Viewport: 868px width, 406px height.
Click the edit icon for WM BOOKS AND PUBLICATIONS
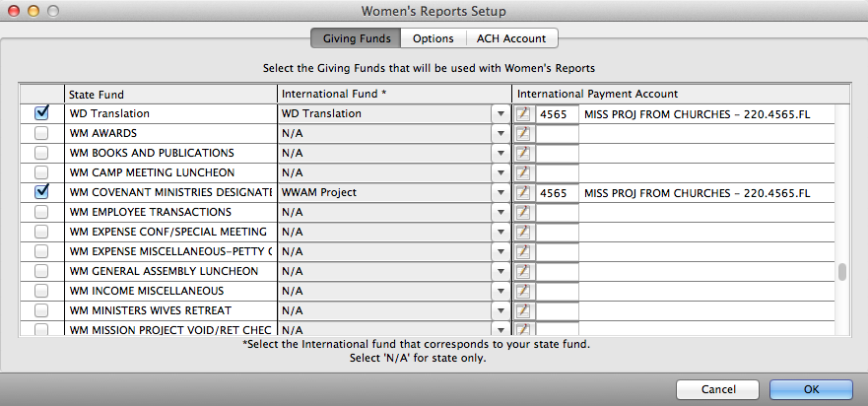pyautogui.click(x=523, y=154)
